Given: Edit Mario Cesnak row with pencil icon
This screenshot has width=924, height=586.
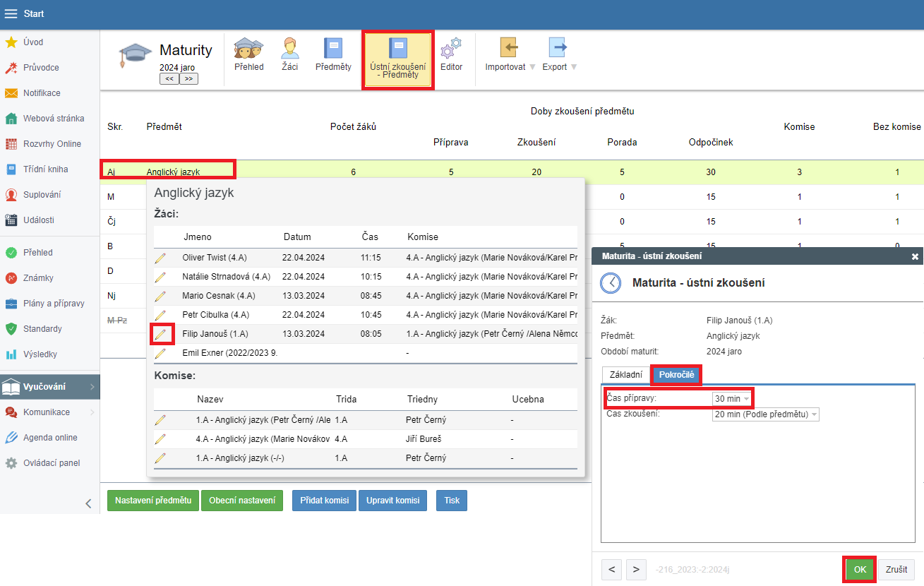Looking at the screenshot, I should pos(160,296).
